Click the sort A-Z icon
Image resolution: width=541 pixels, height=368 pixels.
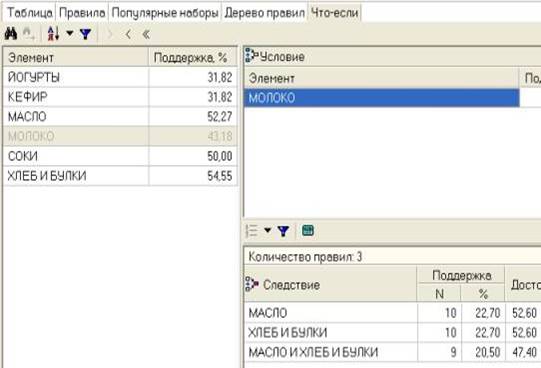coord(53,34)
